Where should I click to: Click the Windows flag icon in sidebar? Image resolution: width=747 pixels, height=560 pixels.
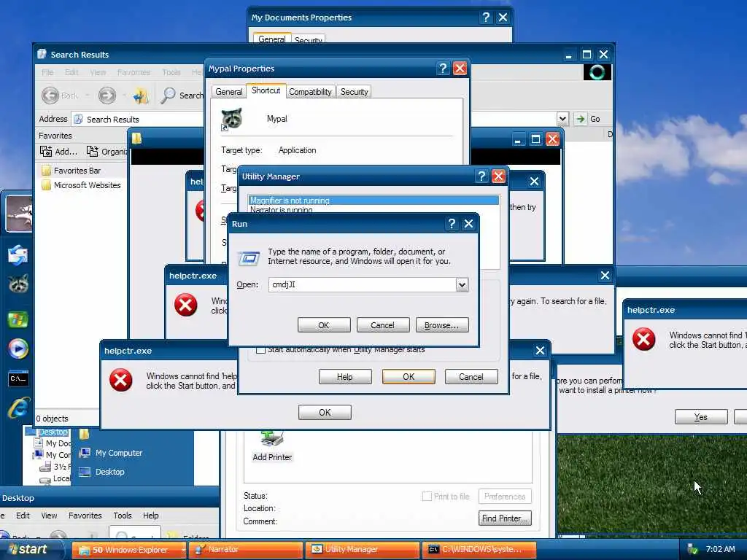pyautogui.click(x=18, y=319)
